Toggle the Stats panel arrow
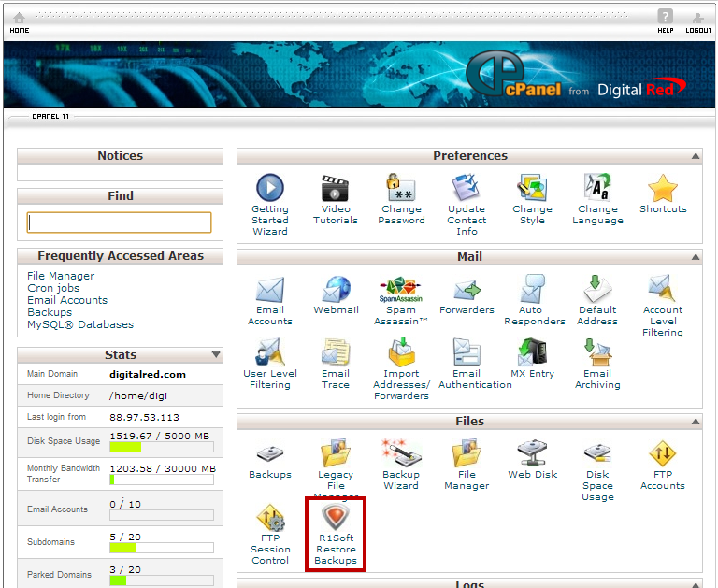The image size is (718, 588). coord(216,355)
